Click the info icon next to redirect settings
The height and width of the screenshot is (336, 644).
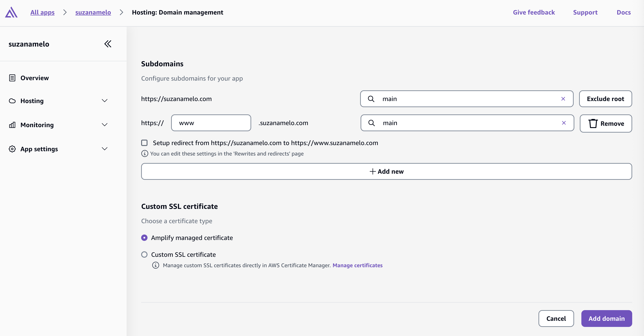145,153
